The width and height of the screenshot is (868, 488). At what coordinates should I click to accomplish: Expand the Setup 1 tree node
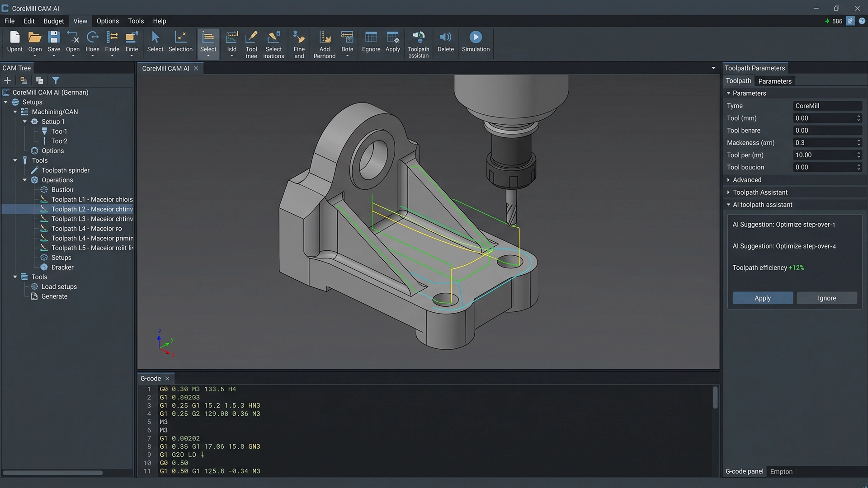[x=26, y=121]
